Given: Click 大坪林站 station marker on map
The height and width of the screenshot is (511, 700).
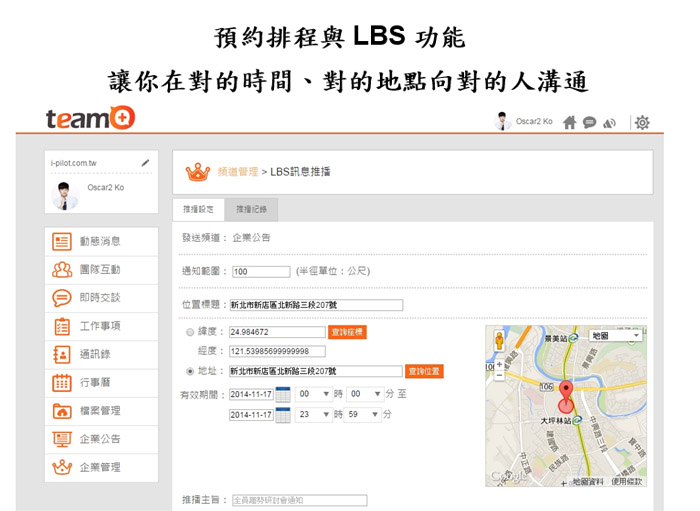Looking at the screenshot, I should [577, 420].
